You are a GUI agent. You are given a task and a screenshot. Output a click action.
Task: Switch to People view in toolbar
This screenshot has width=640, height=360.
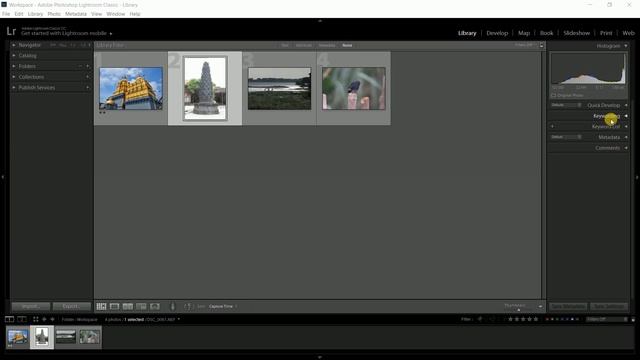(x=155, y=306)
